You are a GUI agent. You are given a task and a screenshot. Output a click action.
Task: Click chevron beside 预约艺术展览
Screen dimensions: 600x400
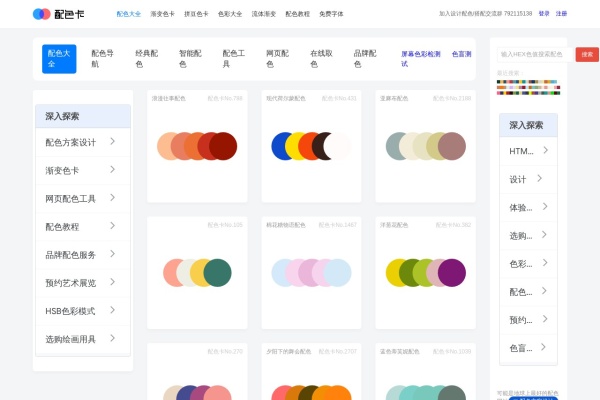click(x=112, y=282)
